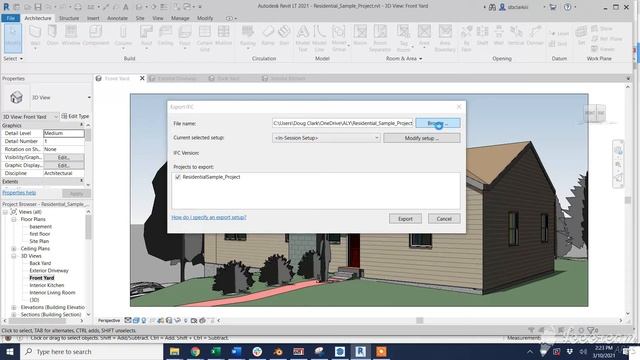Open the Component tool
This screenshot has height=360, width=640.
click(x=96, y=36)
